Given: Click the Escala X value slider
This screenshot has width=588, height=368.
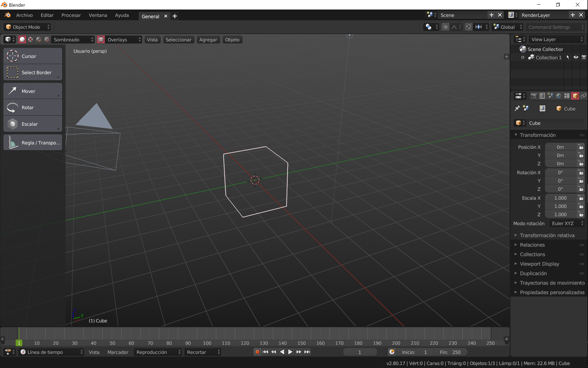Looking at the screenshot, I should click(560, 198).
